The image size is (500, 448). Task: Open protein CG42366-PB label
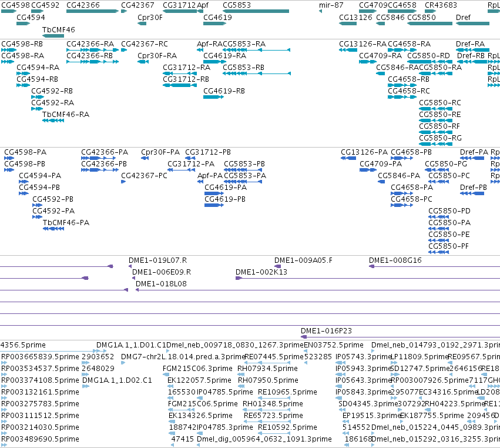pyautogui.click(x=104, y=164)
